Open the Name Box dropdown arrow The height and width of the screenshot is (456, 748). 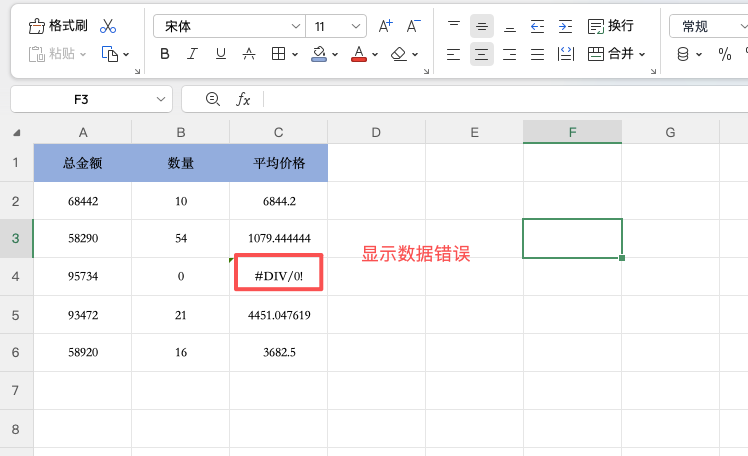pyautogui.click(x=161, y=99)
